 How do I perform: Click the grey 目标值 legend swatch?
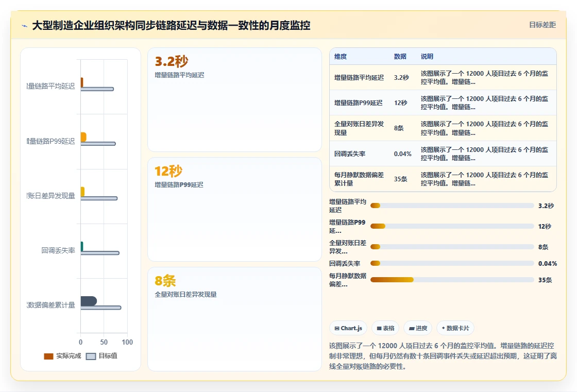[91, 356]
